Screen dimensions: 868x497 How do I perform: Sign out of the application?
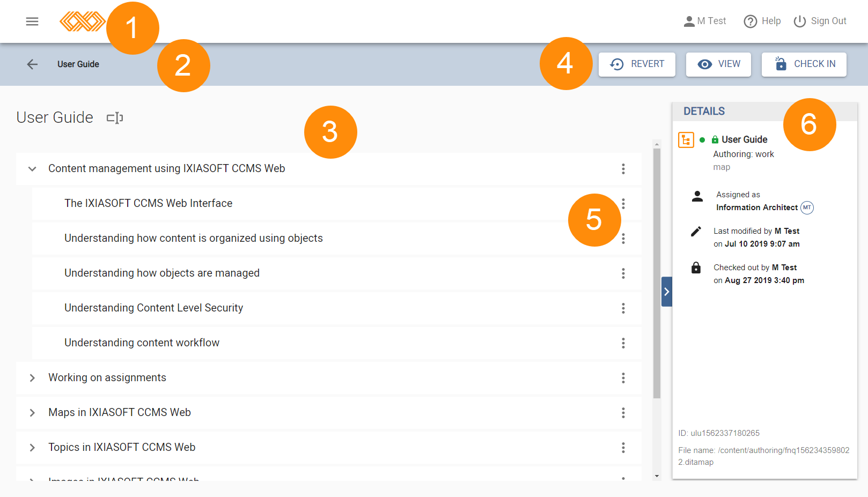(820, 21)
